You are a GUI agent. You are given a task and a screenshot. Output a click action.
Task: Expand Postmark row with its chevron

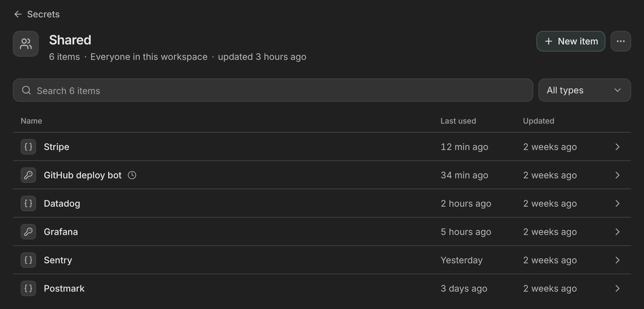click(618, 288)
